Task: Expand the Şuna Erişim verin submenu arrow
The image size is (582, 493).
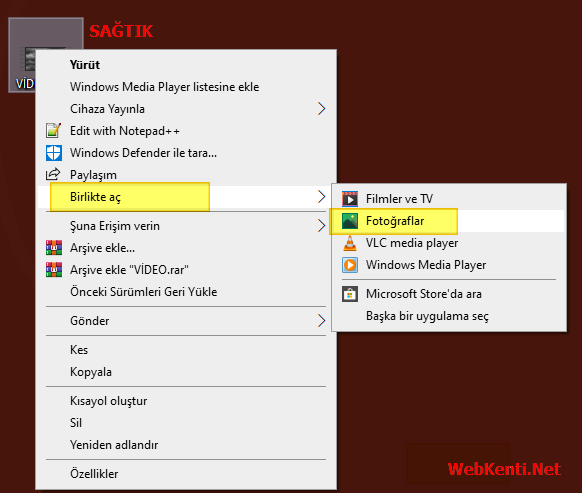Action: point(321,226)
